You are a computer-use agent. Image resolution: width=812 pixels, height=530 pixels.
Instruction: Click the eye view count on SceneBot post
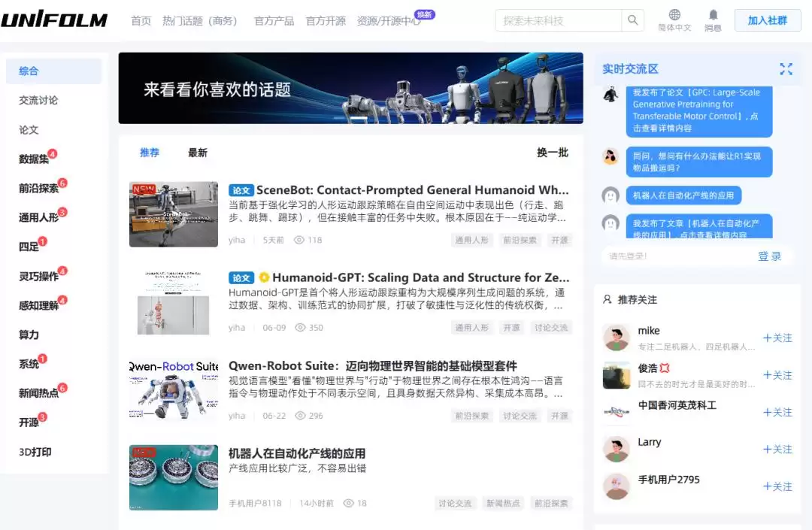click(x=308, y=240)
